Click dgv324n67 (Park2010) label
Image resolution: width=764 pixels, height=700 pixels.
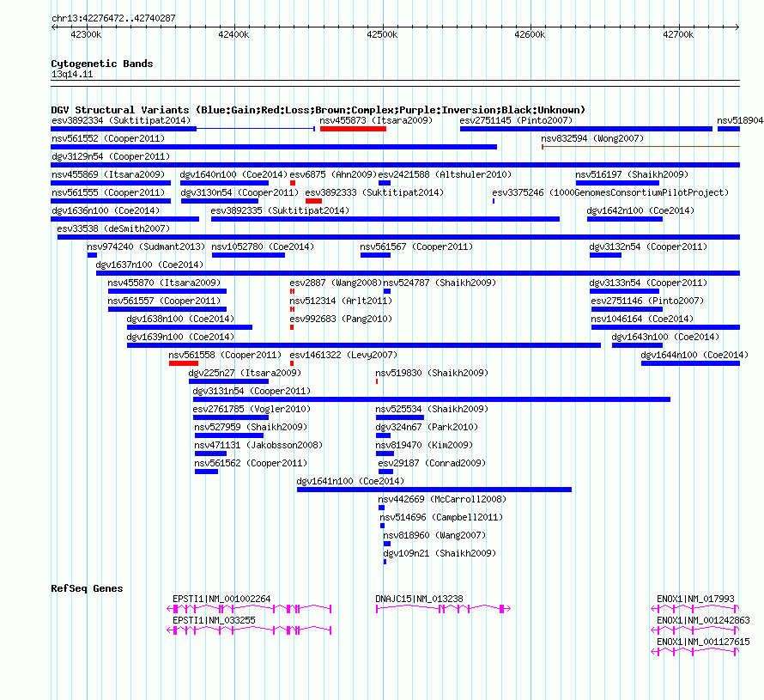pyautogui.click(x=427, y=427)
